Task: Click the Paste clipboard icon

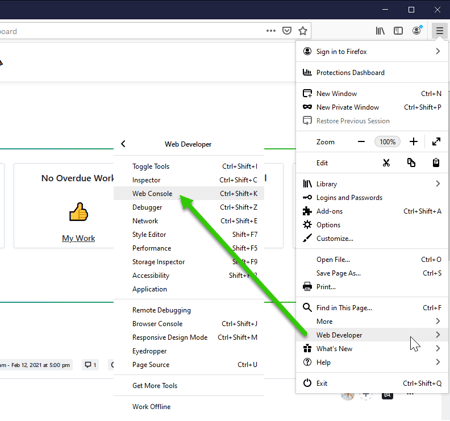Action: point(436,163)
